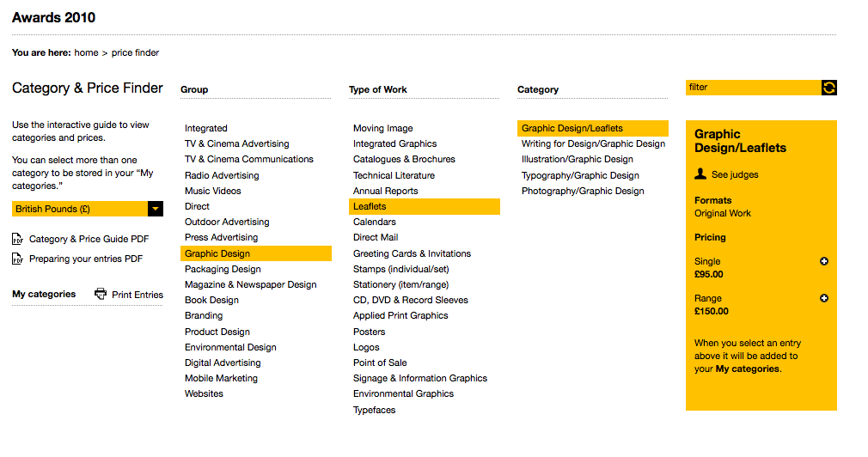Click the home breadcrumb link
The width and height of the screenshot is (868, 457).
86,52
